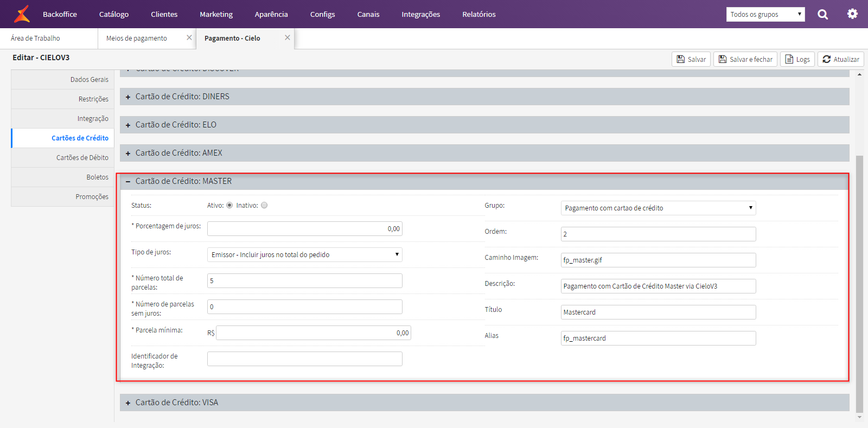The image size is (868, 428).
Task: Click the Alias input field
Action: coord(658,338)
